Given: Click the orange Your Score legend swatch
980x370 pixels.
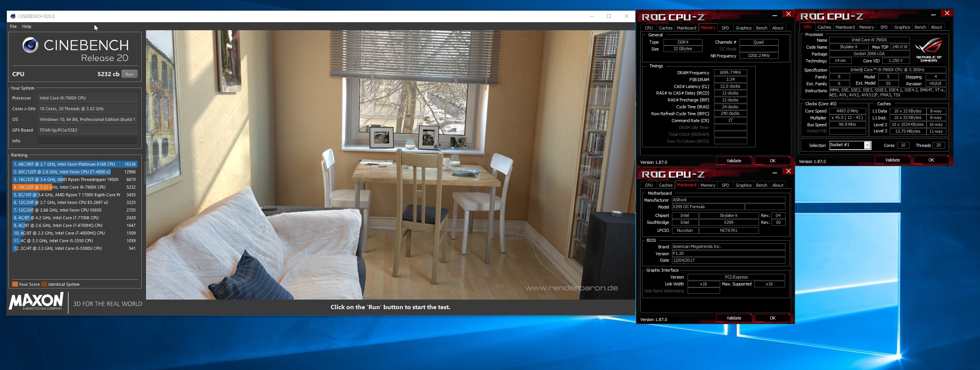Looking at the screenshot, I should click(15, 284).
